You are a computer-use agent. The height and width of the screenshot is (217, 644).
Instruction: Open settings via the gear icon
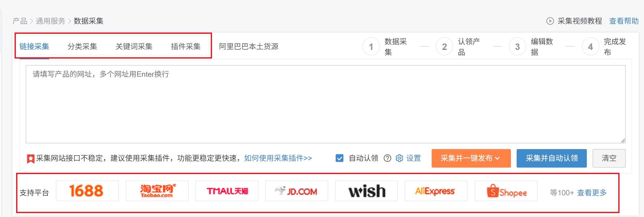(399, 158)
